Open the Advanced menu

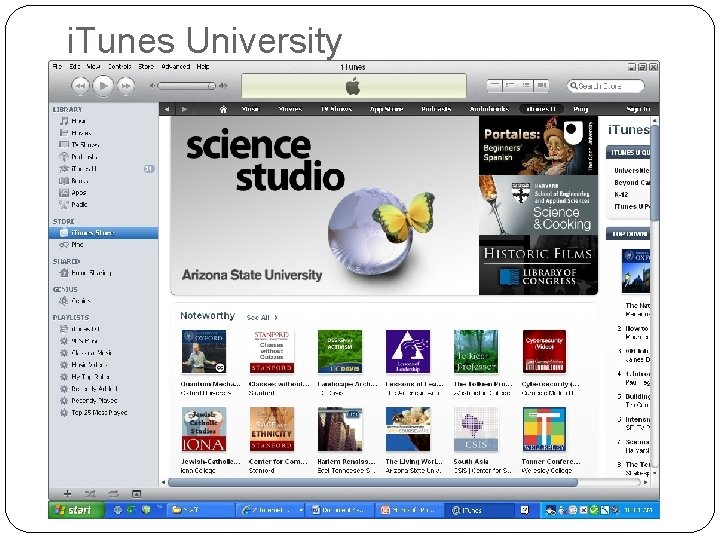pyautogui.click(x=175, y=67)
